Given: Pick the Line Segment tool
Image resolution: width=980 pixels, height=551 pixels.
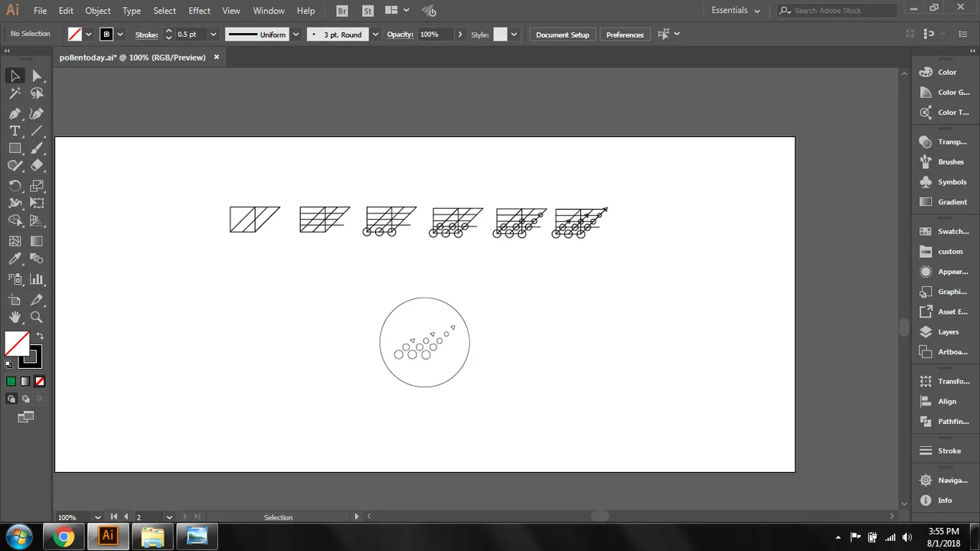Looking at the screenshot, I should coord(37,131).
